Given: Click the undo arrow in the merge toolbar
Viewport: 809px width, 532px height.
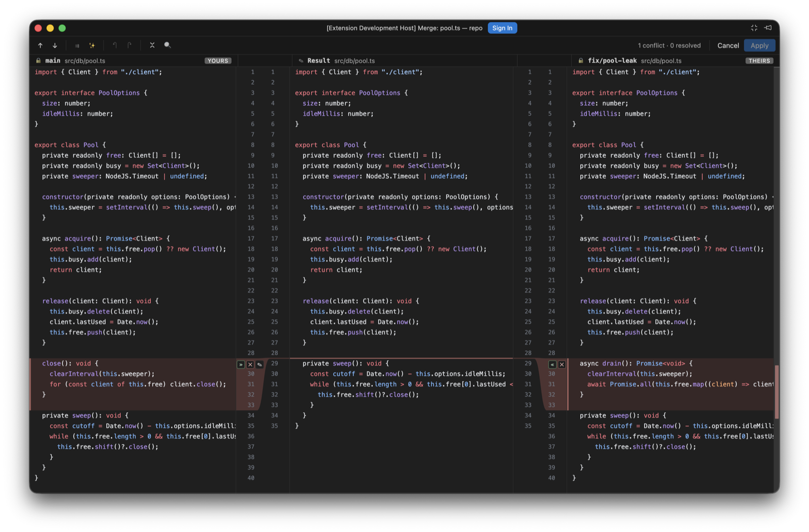Looking at the screenshot, I should pyautogui.click(x=115, y=45).
